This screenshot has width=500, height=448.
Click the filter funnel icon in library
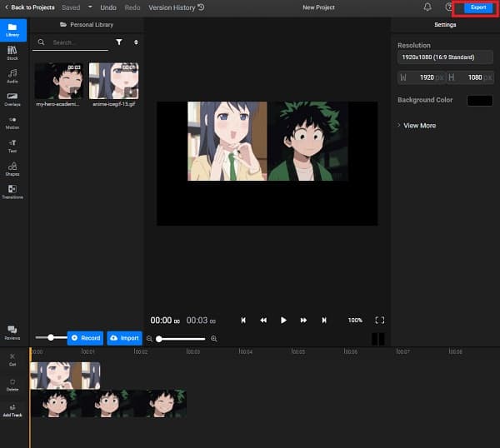point(119,42)
